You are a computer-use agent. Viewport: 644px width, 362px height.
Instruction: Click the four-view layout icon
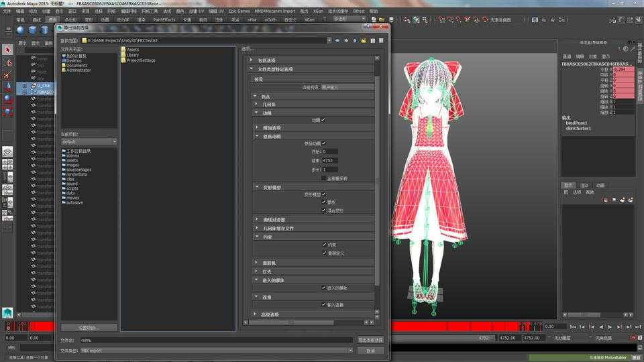[x=7, y=164]
